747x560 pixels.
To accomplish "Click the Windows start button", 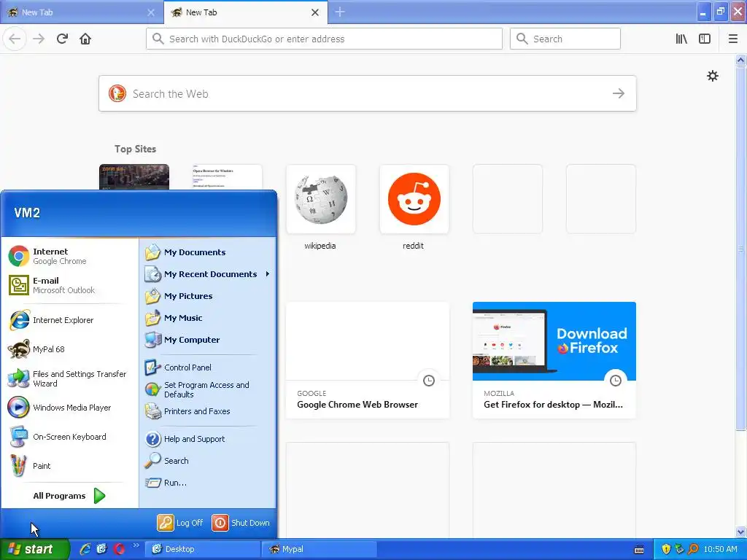I will click(34, 549).
